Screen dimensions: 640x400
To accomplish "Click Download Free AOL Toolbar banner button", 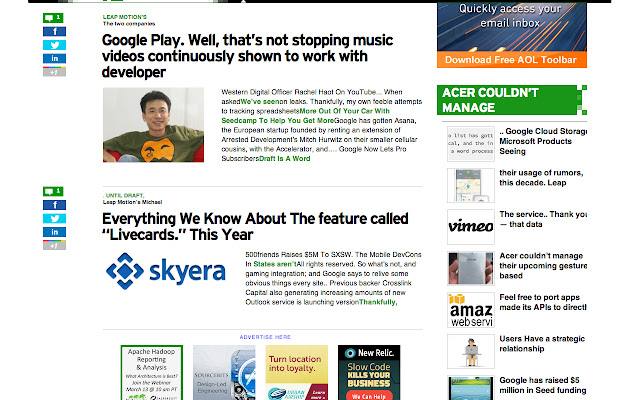I will coord(511,60).
